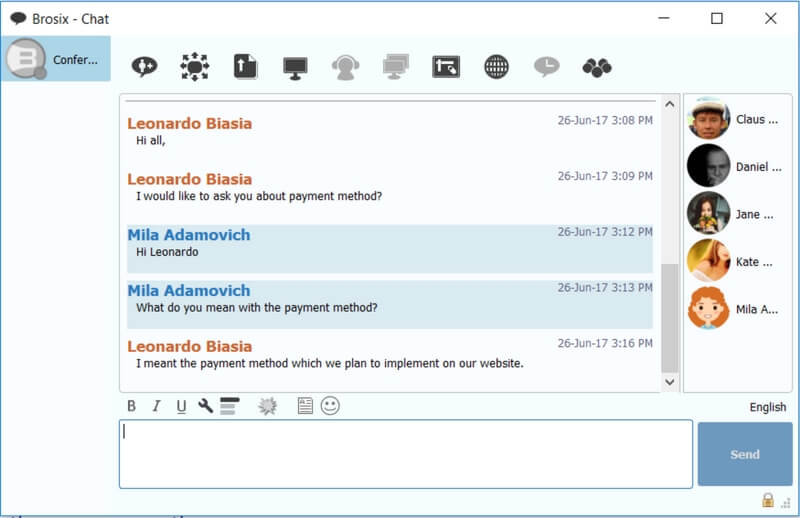This screenshot has width=800, height=518.
Task: Click the timestamp 26-Jun-17 3:09 PM
Action: tap(605, 176)
